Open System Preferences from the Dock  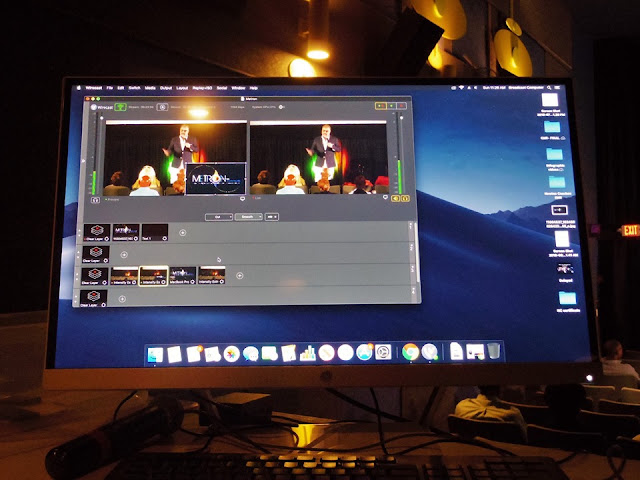[x=383, y=352]
